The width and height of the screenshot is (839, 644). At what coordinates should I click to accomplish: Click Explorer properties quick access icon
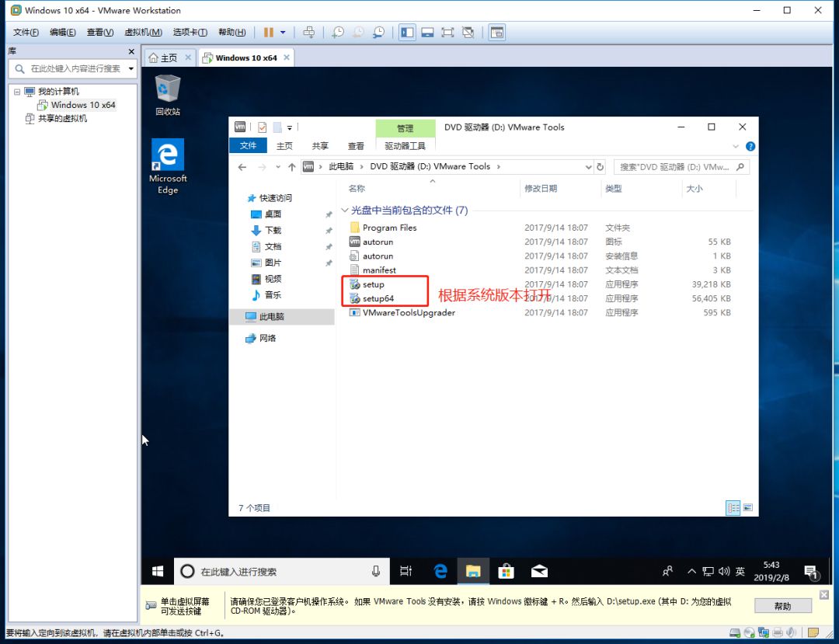point(263,127)
